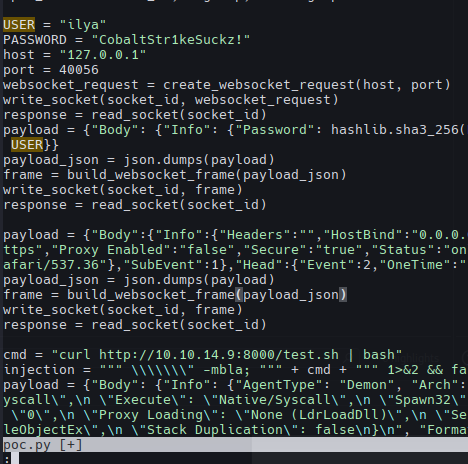Click the injection variable name
The height and width of the screenshot is (464, 468).
click(39, 370)
